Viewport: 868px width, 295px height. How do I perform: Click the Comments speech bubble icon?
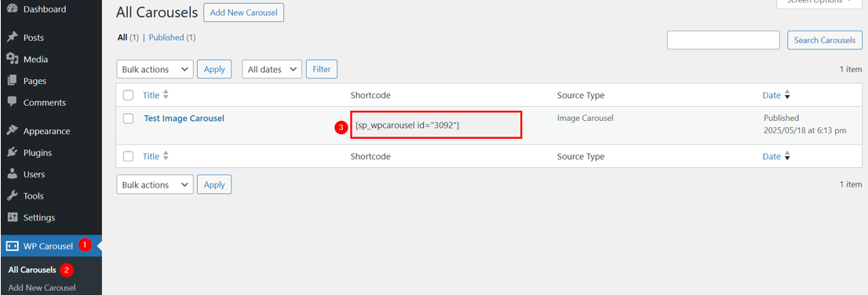pyautogui.click(x=13, y=103)
